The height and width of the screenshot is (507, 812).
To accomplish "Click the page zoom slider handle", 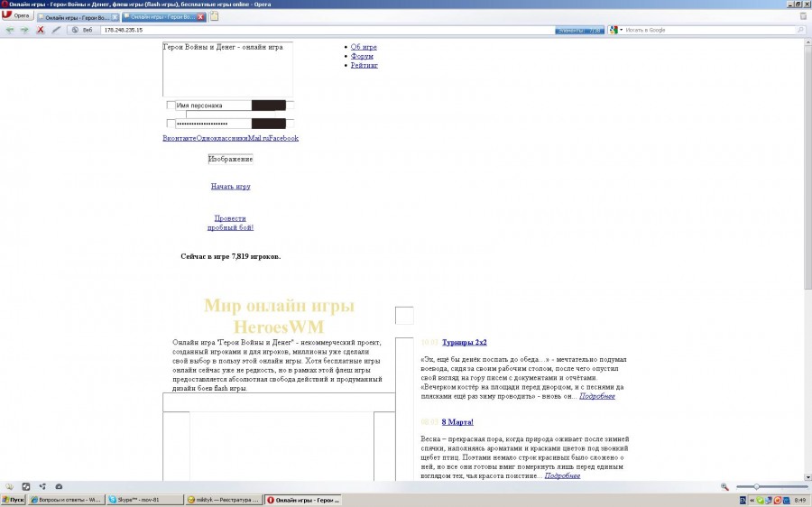I will pos(756,487).
